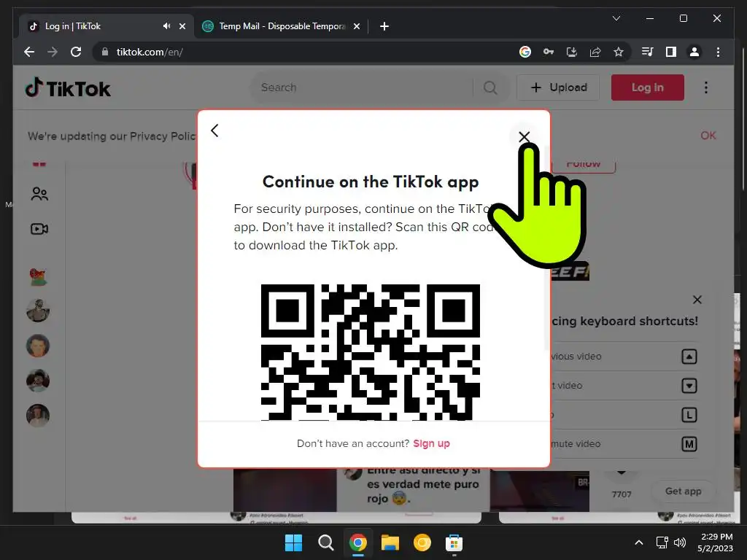Reload the TikTok page
747x560 pixels.
[76, 52]
